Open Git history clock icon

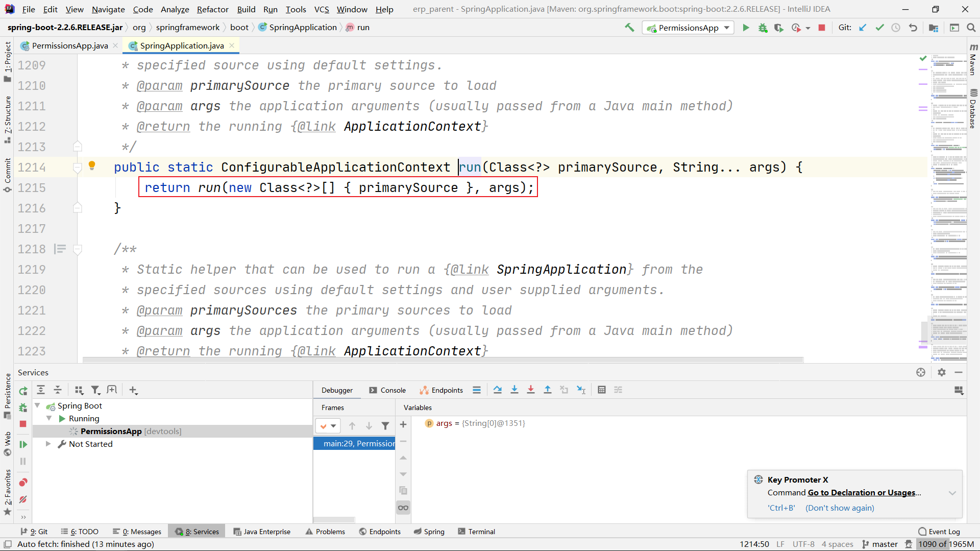896,28
